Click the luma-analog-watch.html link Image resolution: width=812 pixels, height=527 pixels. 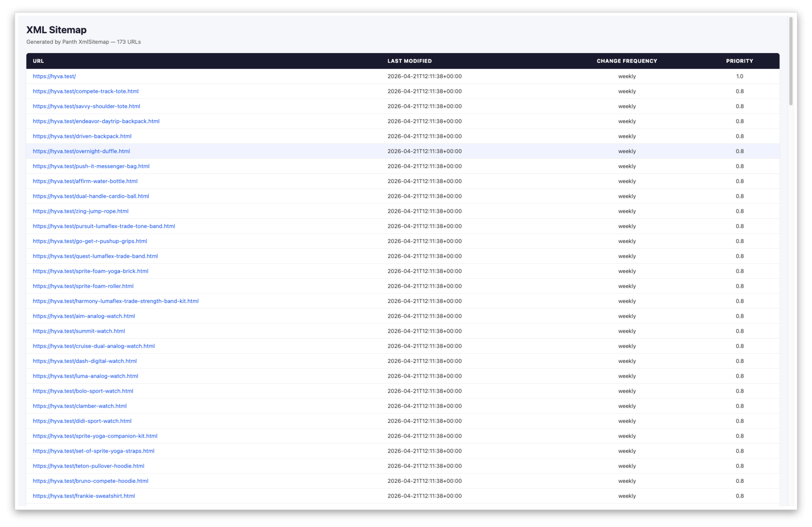(x=86, y=376)
